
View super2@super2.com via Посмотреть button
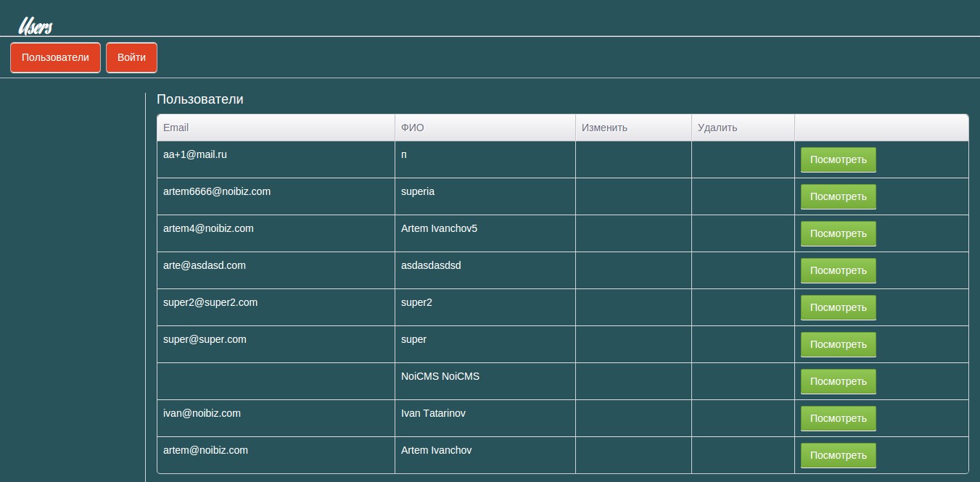pos(838,308)
